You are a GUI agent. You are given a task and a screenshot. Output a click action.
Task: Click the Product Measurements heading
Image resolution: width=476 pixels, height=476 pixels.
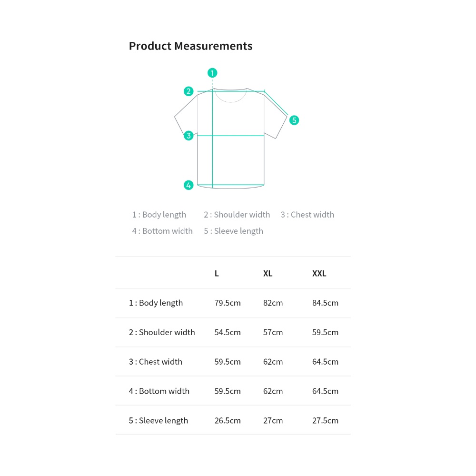191,46
